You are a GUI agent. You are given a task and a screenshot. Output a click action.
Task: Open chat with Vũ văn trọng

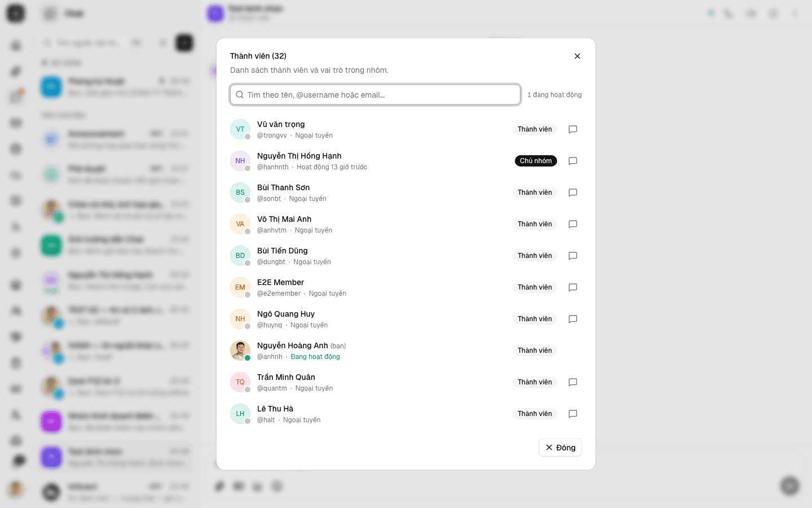click(x=573, y=129)
